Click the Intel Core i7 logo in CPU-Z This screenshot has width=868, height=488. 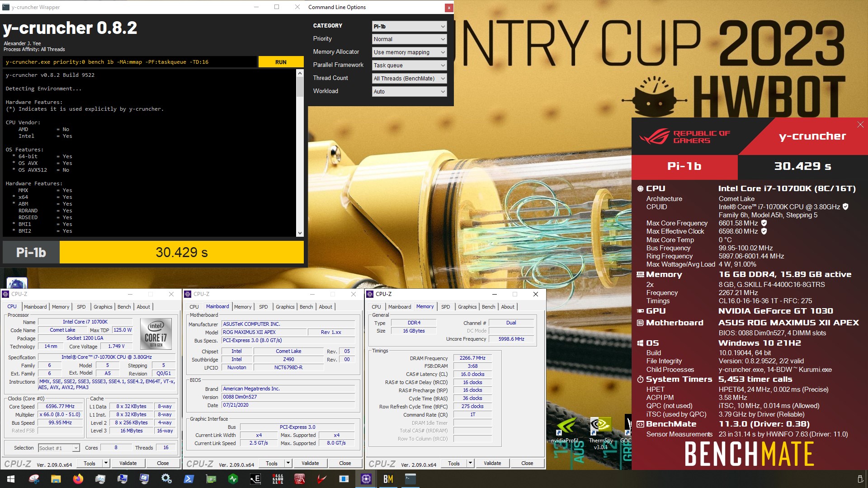(x=156, y=334)
